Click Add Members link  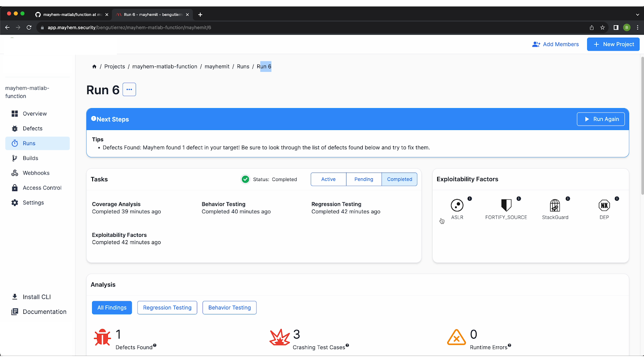(x=555, y=44)
